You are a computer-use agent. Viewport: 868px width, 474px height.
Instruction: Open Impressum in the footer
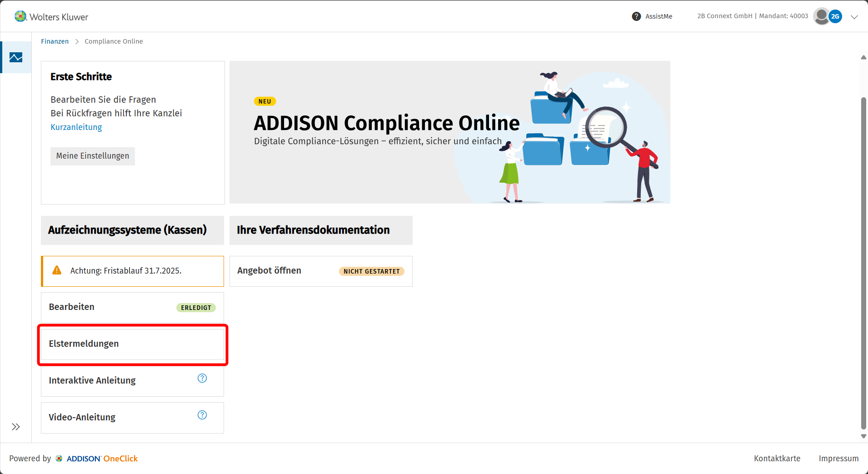[x=838, y=459]
